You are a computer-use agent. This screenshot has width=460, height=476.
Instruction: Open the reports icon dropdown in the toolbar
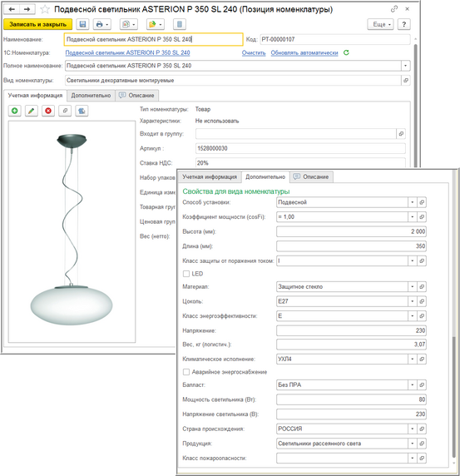pyautogui.click(x=129, y=24)
